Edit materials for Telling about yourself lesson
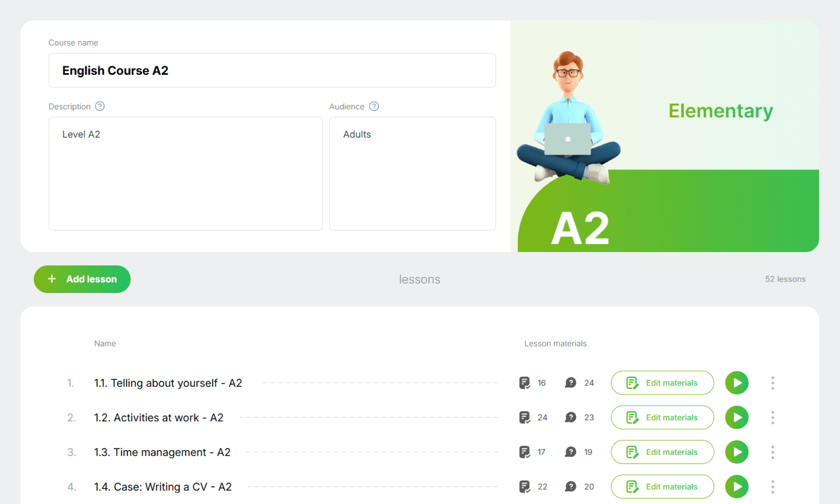Screen dimensions: 840x504 click(x=662, y=383)
